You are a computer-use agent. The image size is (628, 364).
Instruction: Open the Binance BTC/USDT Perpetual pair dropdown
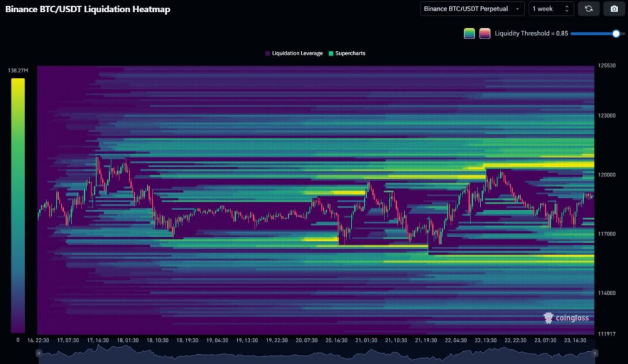[x=472, y=9]
